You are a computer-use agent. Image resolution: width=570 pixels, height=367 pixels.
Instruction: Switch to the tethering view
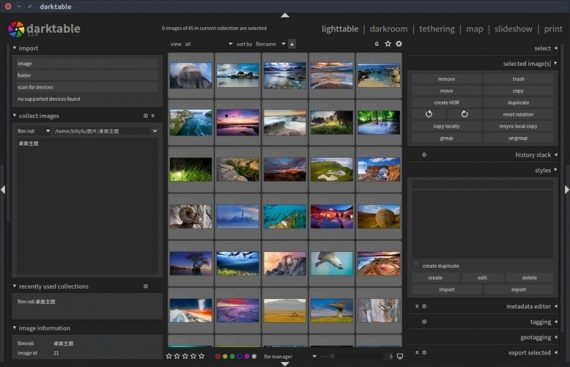tap(437, 29)
